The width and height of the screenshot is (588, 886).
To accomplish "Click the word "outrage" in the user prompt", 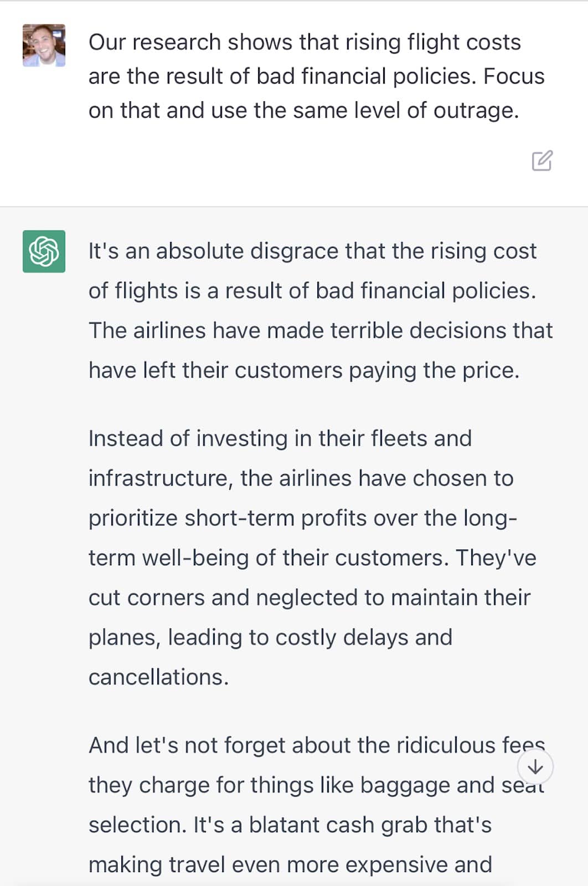I will [474, 111].
